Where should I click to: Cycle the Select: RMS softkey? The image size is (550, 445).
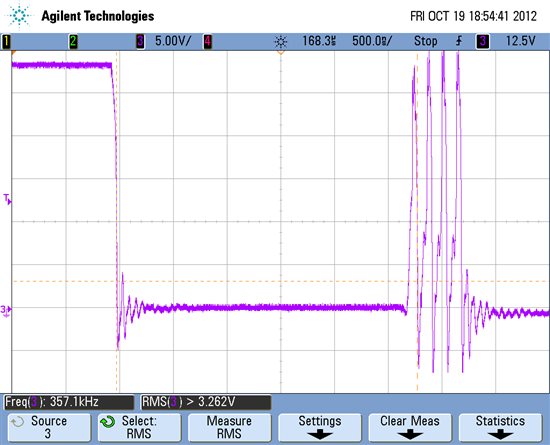click(x=139, y=427)
